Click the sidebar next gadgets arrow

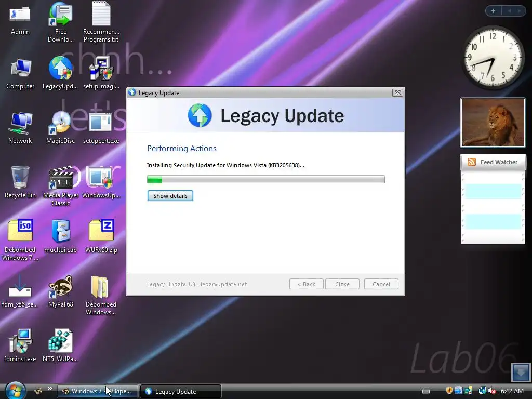[519, 11]
